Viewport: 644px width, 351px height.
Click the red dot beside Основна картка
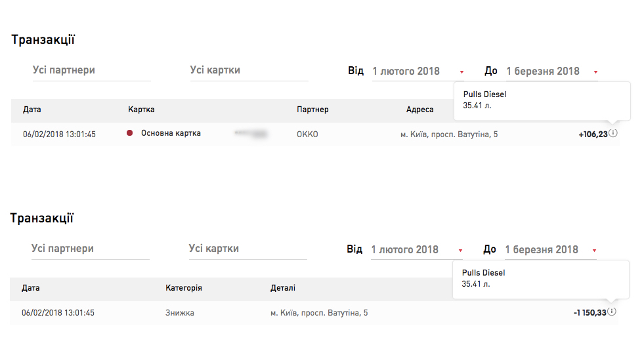(x=130, y=133)
